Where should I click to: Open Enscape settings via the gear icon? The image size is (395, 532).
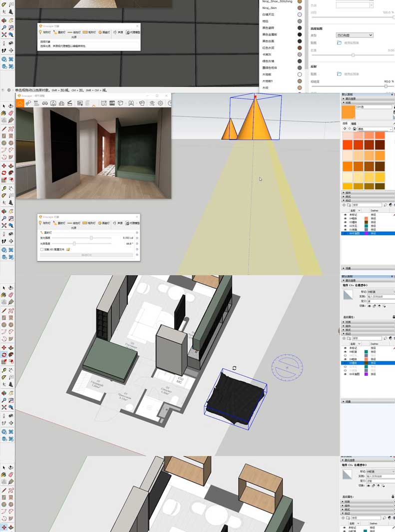click(x=160, y=103)
